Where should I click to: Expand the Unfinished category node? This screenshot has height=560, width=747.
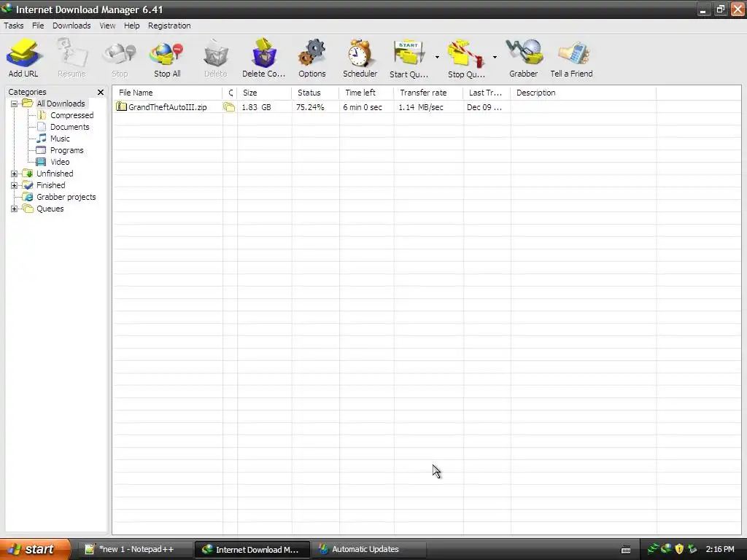[15, 174]
